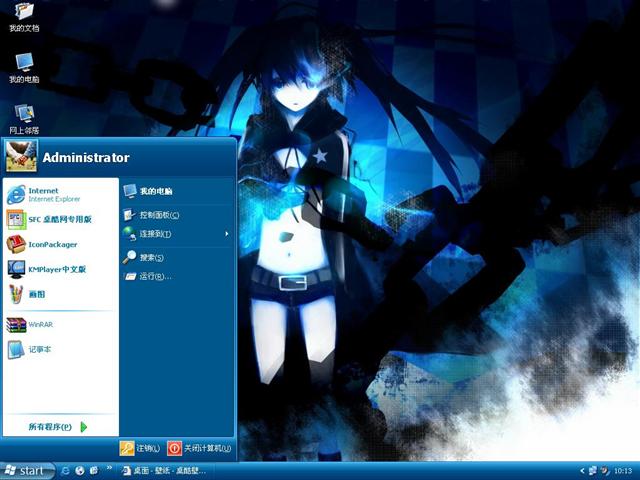Launch WinRAR from the recent programs
Image resolution: width=640 pixels, height=480 pixels.
tap(40, 325)
